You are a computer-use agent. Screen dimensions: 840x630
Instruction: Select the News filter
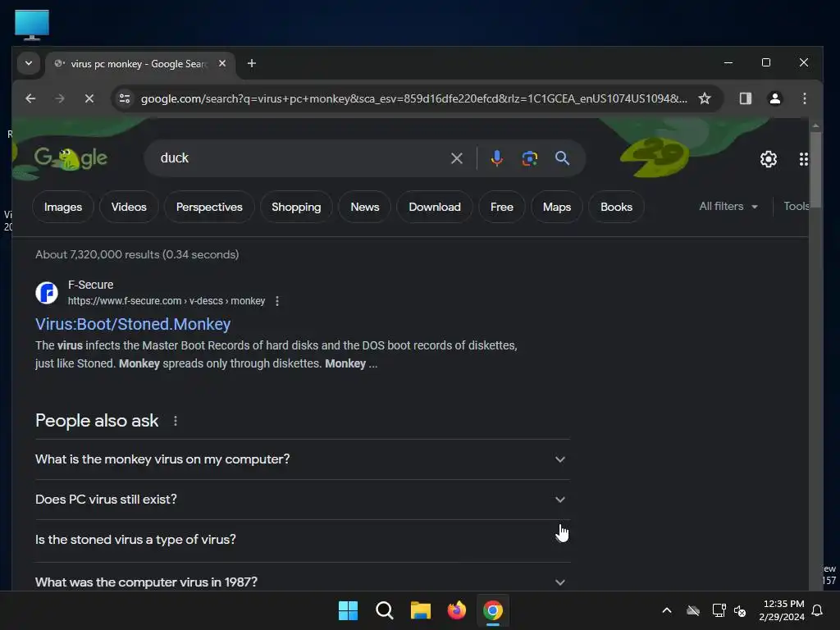click(x=365, y=207)
